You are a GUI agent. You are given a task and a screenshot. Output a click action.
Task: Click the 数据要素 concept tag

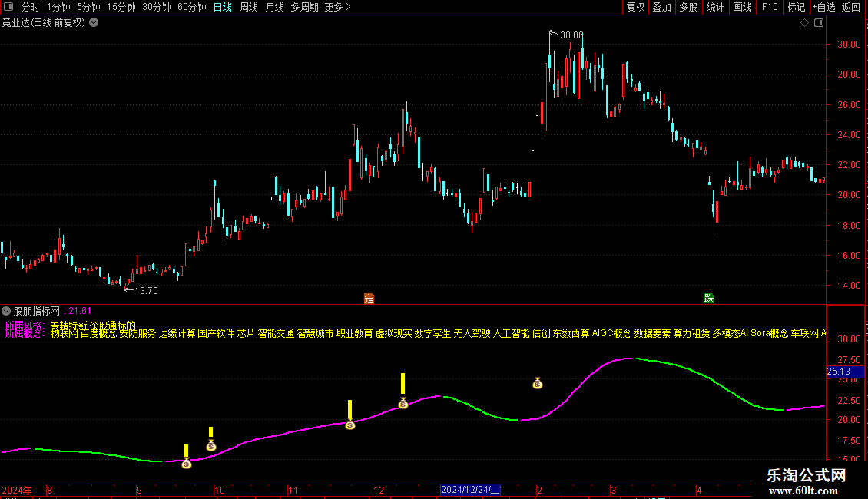pyautogui.click(x=653, y=334)
